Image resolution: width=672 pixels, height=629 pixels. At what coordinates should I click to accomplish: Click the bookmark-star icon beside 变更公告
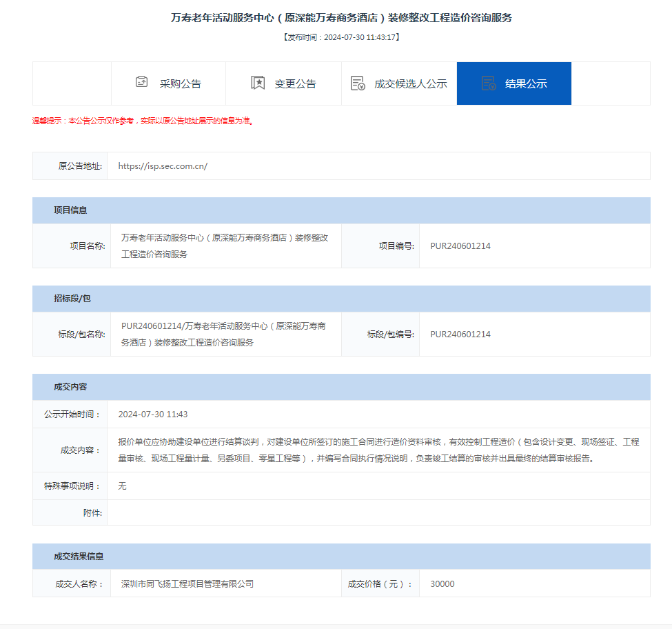tap(258, 83)
